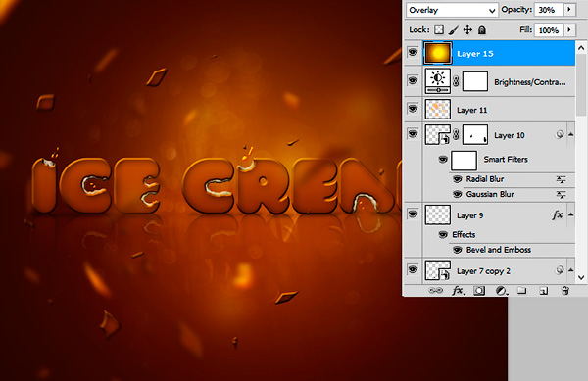Toggle visibility of Brightness/Contrast layer

tap(413, 80)
